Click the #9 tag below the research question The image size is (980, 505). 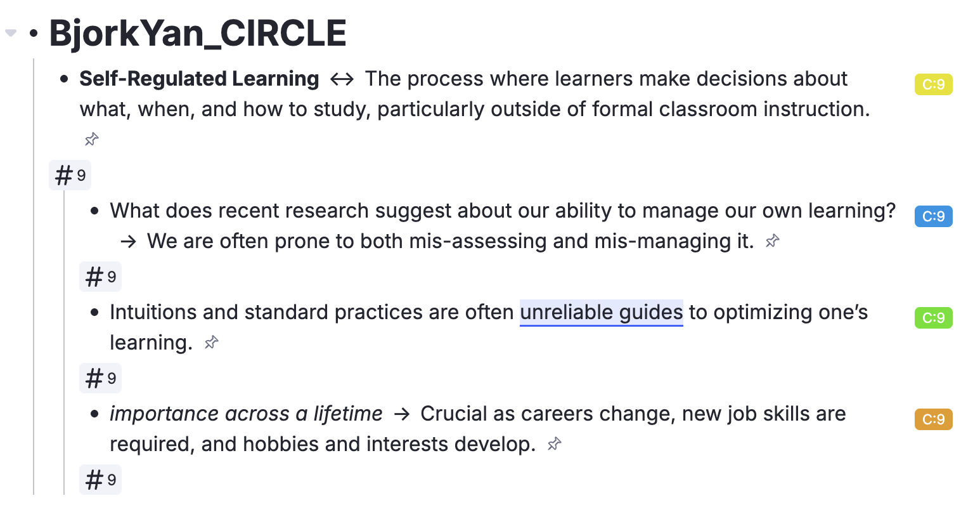pyautogui.click(x=100, y=277)
